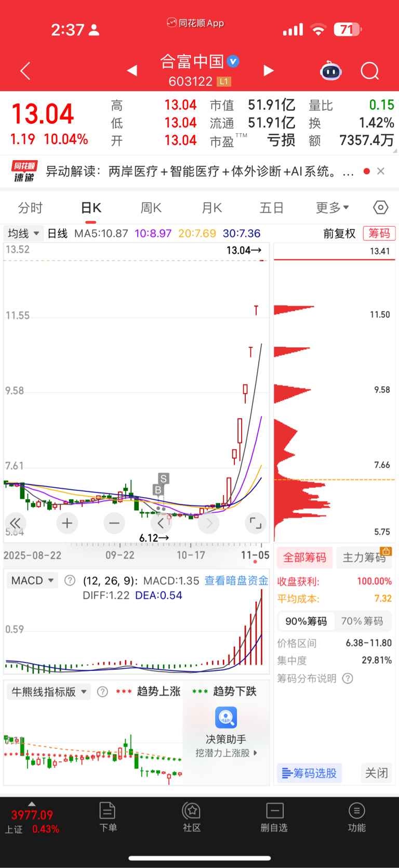This screenshot has width=399, height=868.
Task: Tap 上证 3977.09 index value
Action: pos(32,815)
